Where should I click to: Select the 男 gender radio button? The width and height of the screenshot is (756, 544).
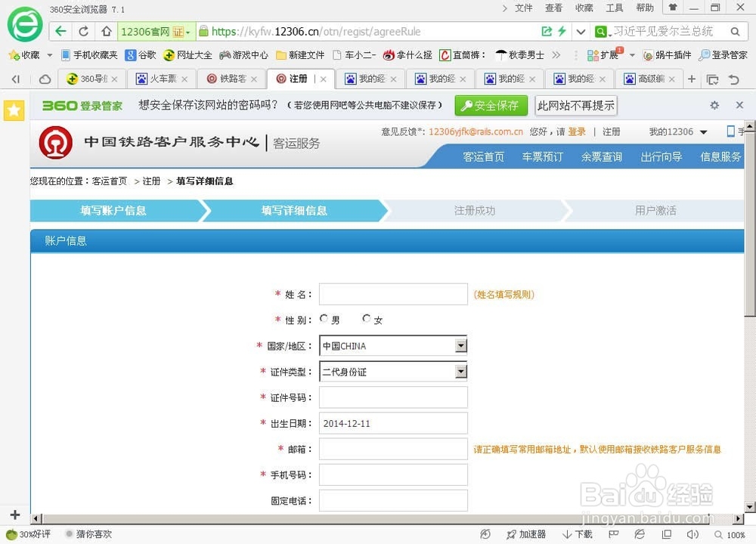pyautogui.click(x=324, y=319)
